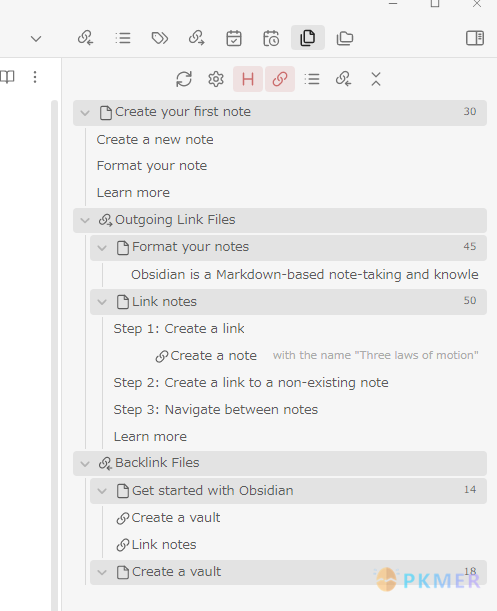Open the calendar check tab icon
Image resolution: width=497 pixels, height=611 pixels.
coord(234,38)
